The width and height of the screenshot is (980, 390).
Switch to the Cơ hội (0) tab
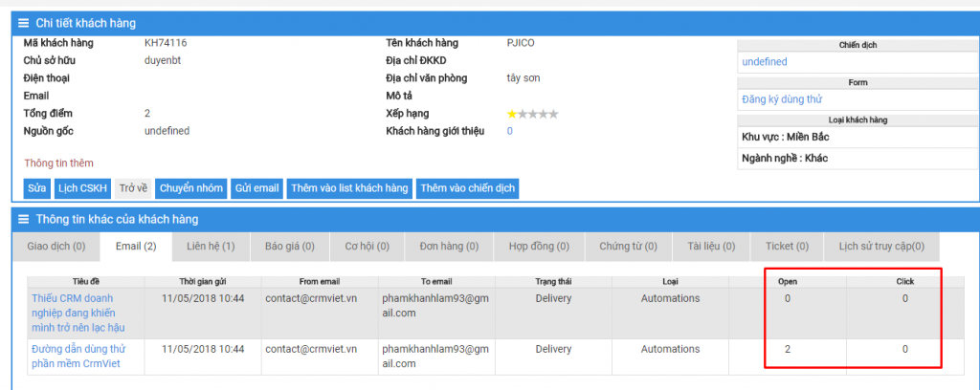point(367,247)
